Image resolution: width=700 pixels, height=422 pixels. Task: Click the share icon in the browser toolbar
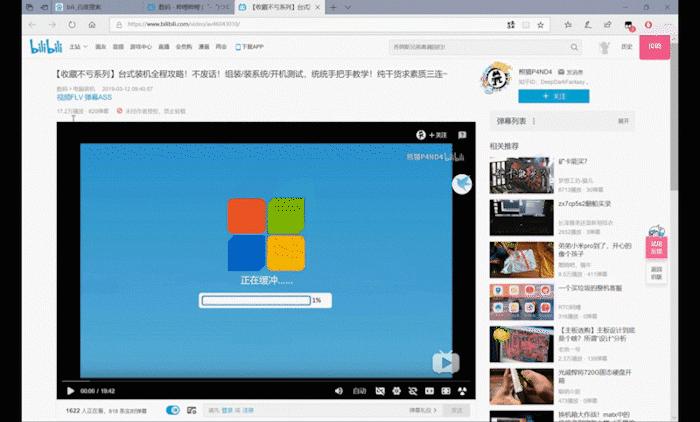608,25
